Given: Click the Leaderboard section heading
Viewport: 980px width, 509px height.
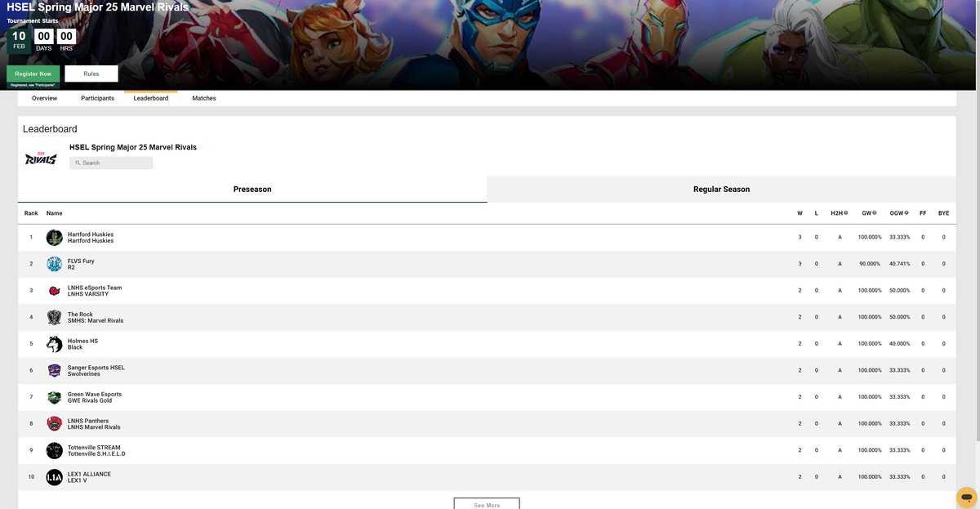Looking at the screenshot, I should pyautogui.click(x=50, y=129).
